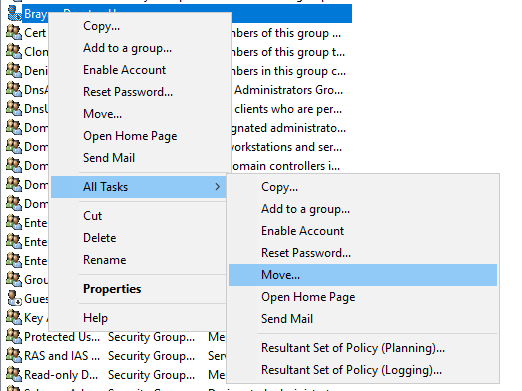This screenshot has height=391, width=522.
Task: Select Resultant Set of Policy (Logging)...
Action: pos(351,370)
